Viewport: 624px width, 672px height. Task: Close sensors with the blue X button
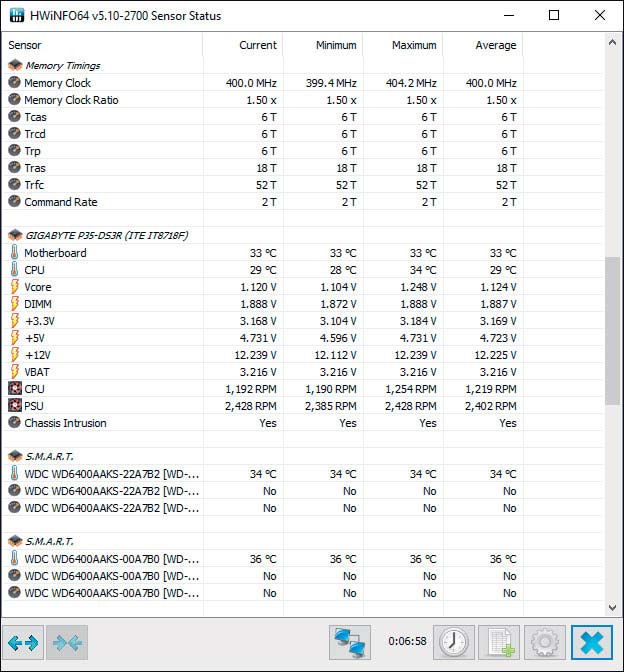pos(592,642)
